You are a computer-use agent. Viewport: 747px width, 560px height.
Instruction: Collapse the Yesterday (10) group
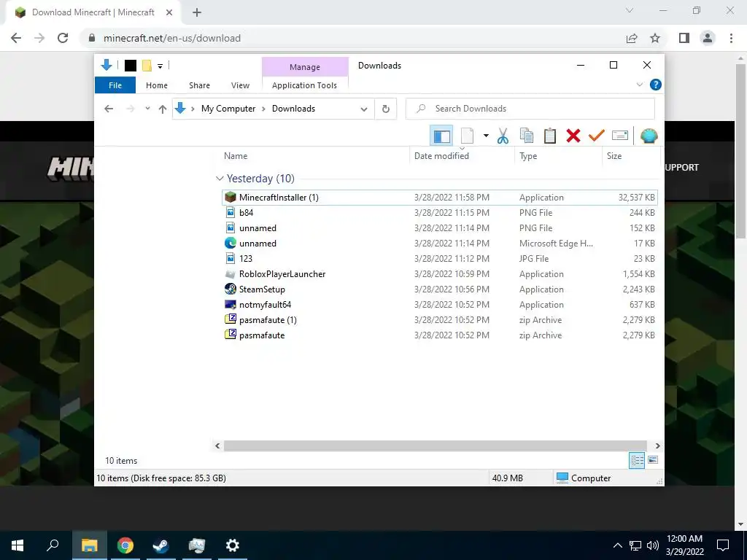[x=220, y=179]
